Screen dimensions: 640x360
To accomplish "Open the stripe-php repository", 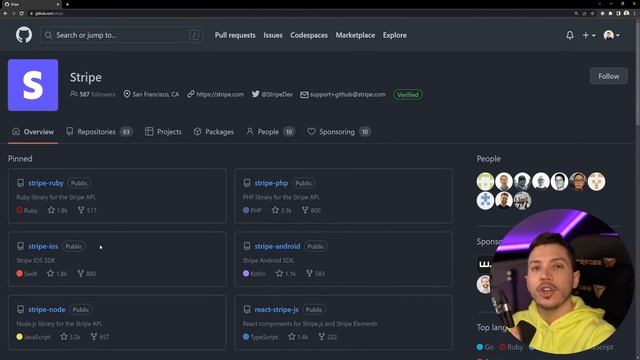I will (x=271, y=183).
